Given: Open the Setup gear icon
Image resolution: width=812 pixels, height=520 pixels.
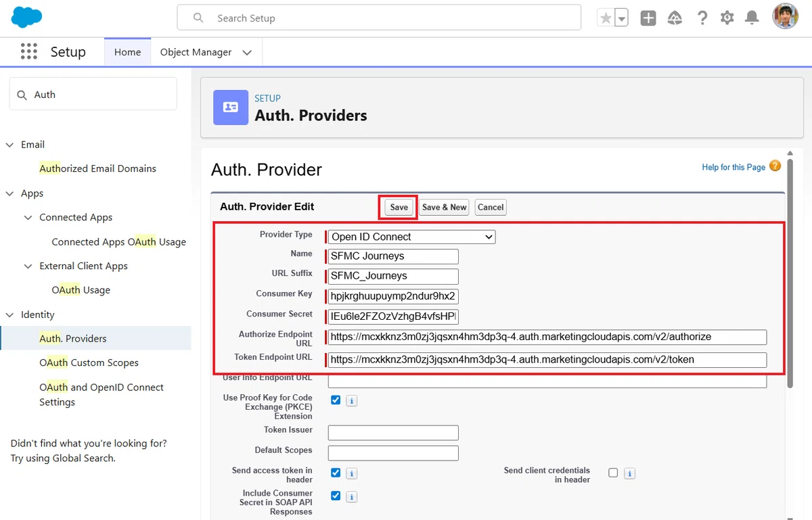Looking at the screenshot, I should (727, 18).
